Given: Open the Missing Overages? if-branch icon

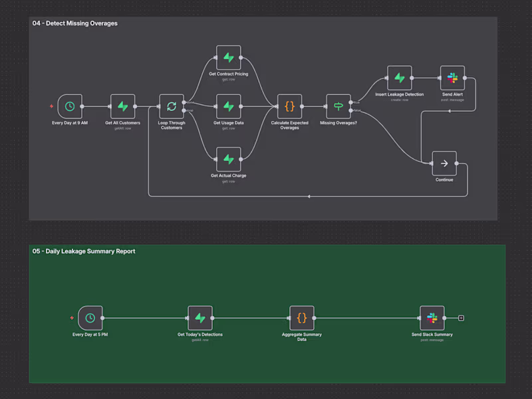Looking at the screenshot, I should pos(338,106).
